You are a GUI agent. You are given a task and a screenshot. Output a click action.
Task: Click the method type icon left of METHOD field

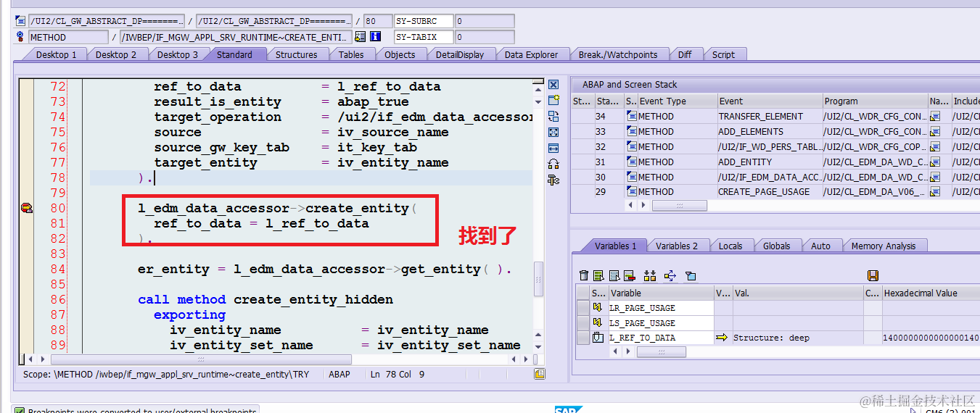click(x=20, y=37)
